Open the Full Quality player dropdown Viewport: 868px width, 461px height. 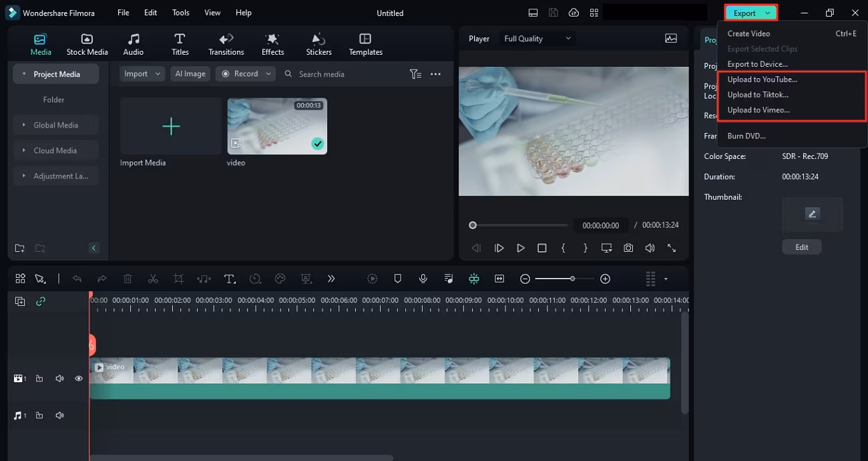[x=537, y=39]
